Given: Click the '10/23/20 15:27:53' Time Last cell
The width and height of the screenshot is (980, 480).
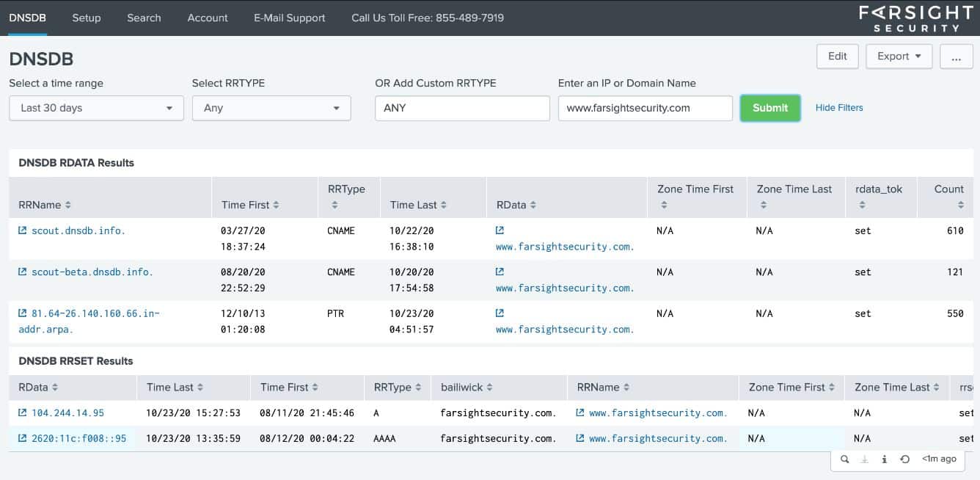Looking at the screenshot, I should pos(193,413).
